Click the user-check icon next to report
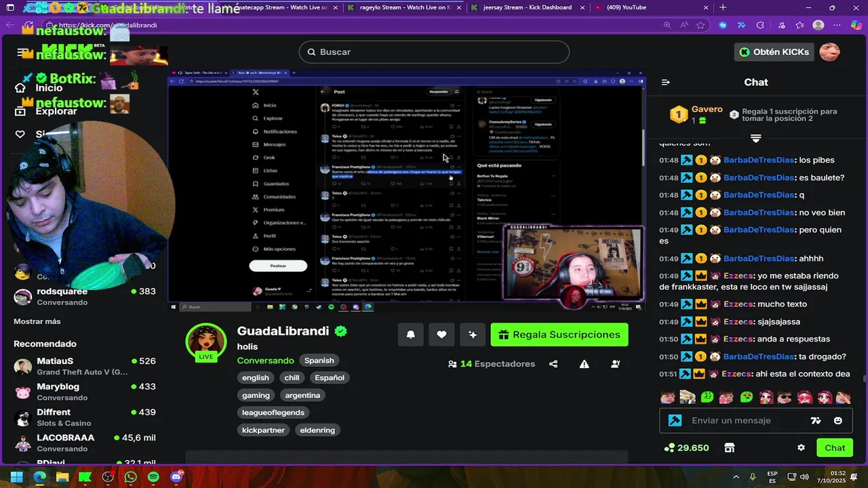Image resolution: width=868 pixels, height=488 pixels. coord(616,364)
